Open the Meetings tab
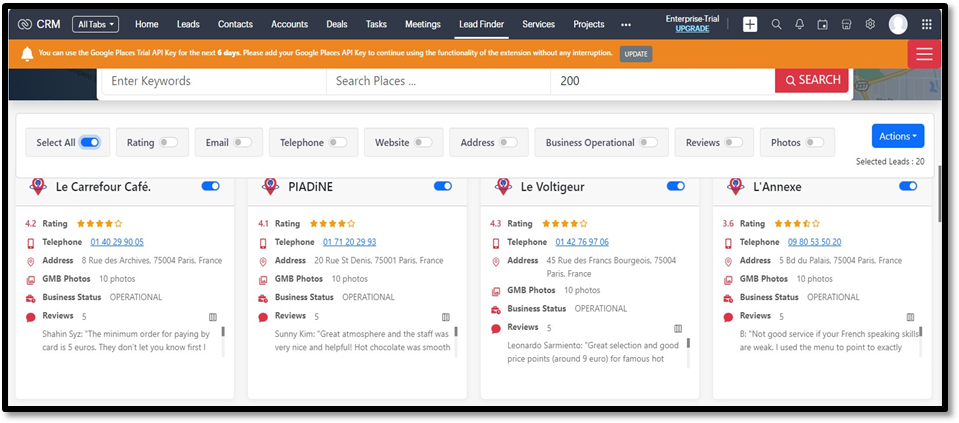 423,24
